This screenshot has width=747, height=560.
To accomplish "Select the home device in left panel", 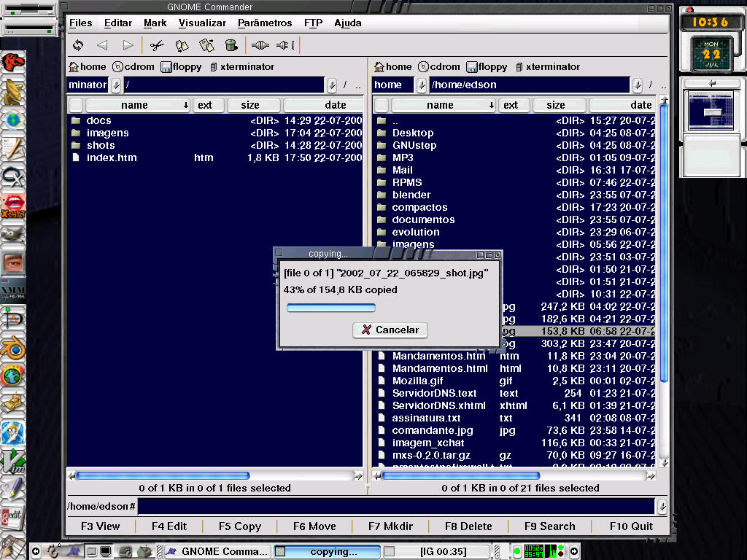I will (x=88, y=66).
